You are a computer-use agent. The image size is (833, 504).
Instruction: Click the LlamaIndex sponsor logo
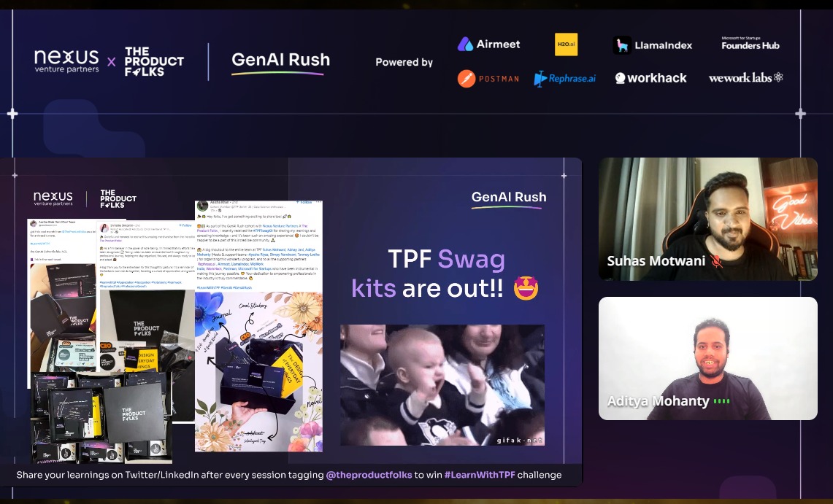pyautogui.click(x=653, y=45)
